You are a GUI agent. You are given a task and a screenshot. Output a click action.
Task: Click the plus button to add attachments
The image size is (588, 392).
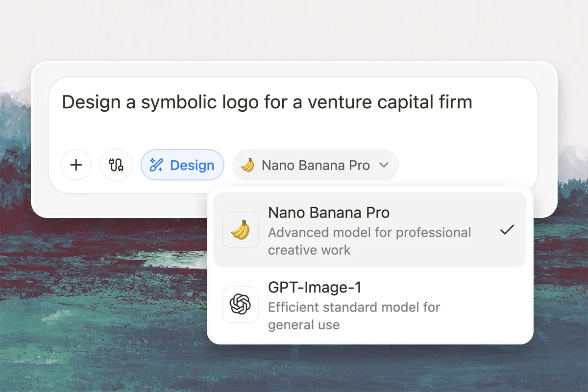(76, 165)
